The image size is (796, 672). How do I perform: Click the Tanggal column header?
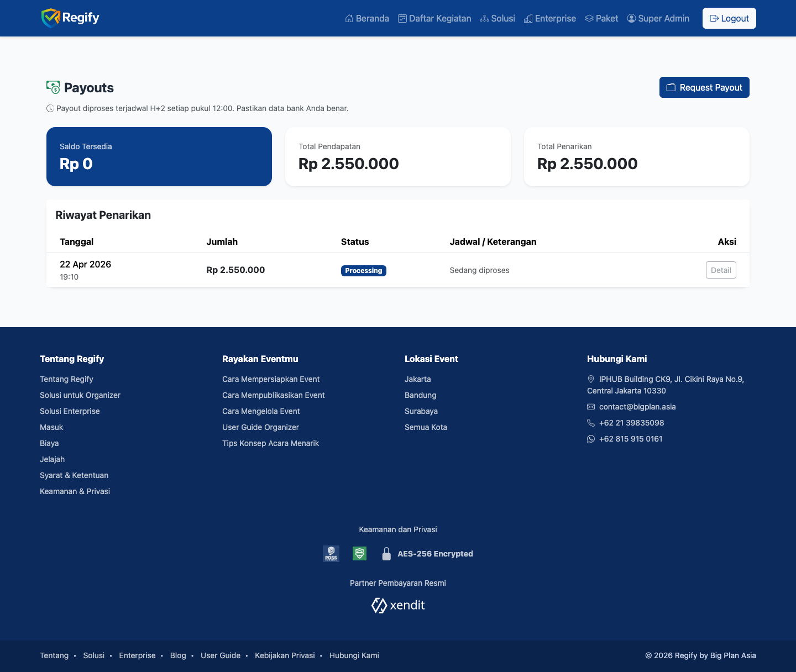click(x=77, y=242)
